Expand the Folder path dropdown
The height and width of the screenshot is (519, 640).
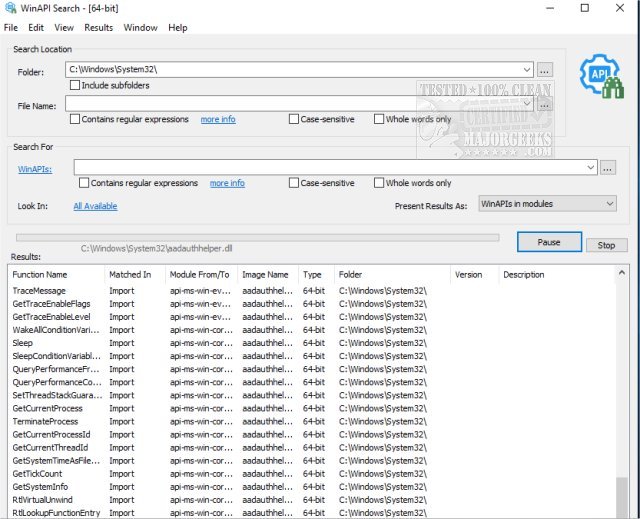coord(527,70)
